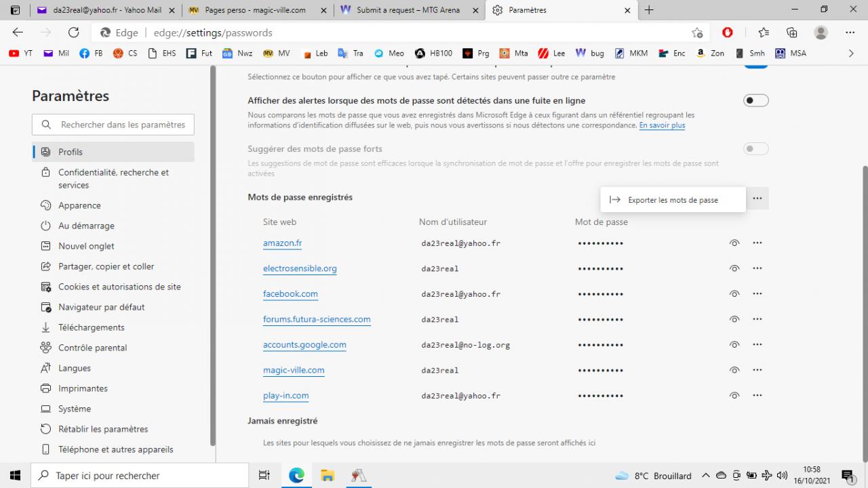The height and width of the screenshot is (488, 868).
Task: Open the Nouvel onglet settings section
Action: tap(113, 246)
